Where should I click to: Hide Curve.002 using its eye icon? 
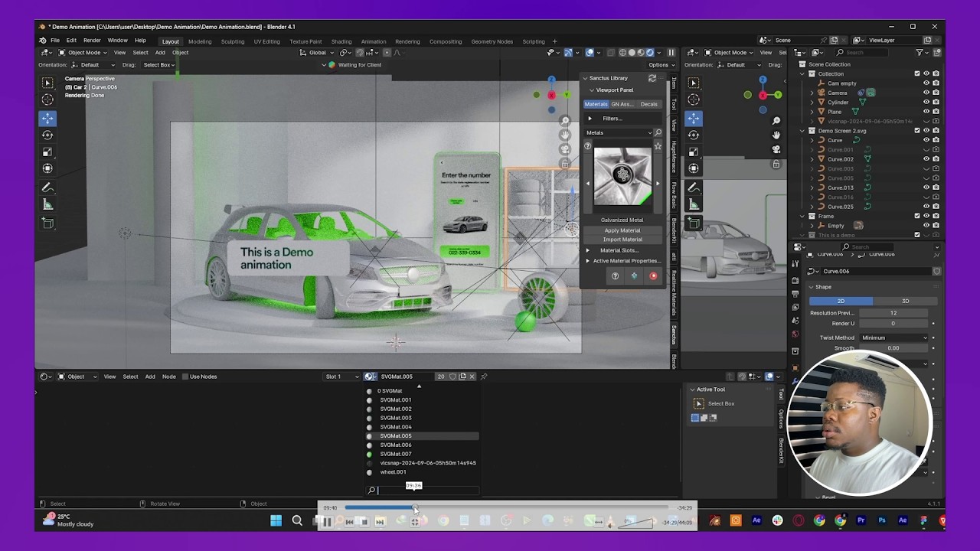pos(926,159)
